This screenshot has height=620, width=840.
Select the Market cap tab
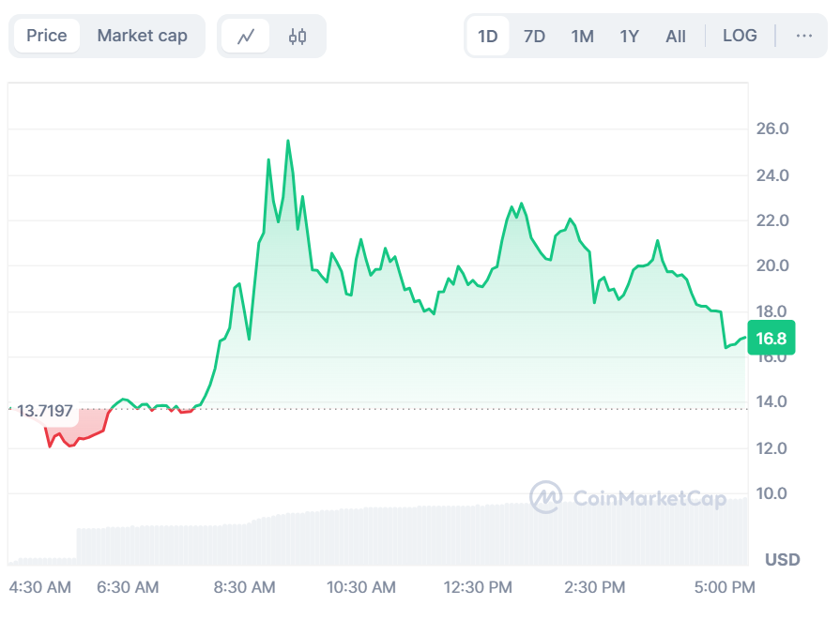point(143,36)
